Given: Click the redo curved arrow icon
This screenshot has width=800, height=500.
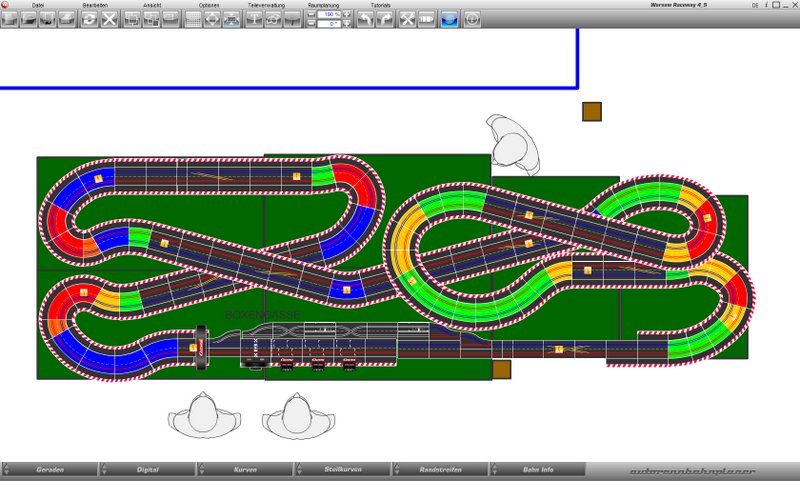Looking at the screenshot, I should coord(385,19).
